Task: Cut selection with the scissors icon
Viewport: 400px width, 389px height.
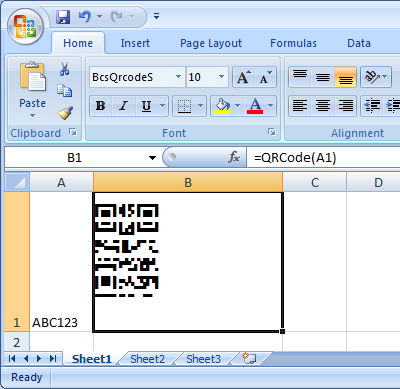Action: click(x=65, y=69)
